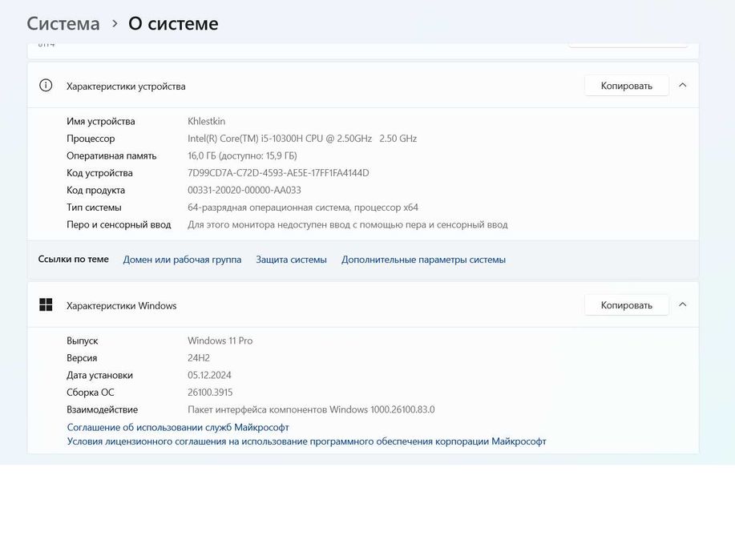The image size is (735, 560).
Task: Select the version value 24H2
Action: pos(199,358)
